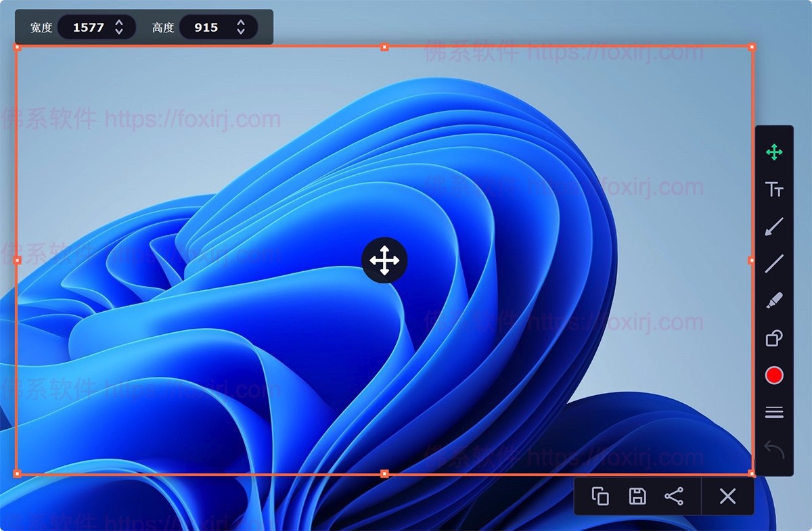
Task: Share the captured screenshot
Action: (x=674, y=497)
